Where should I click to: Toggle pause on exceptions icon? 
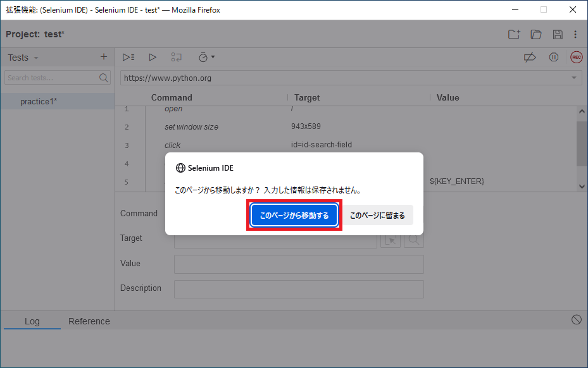click(553, 58)
